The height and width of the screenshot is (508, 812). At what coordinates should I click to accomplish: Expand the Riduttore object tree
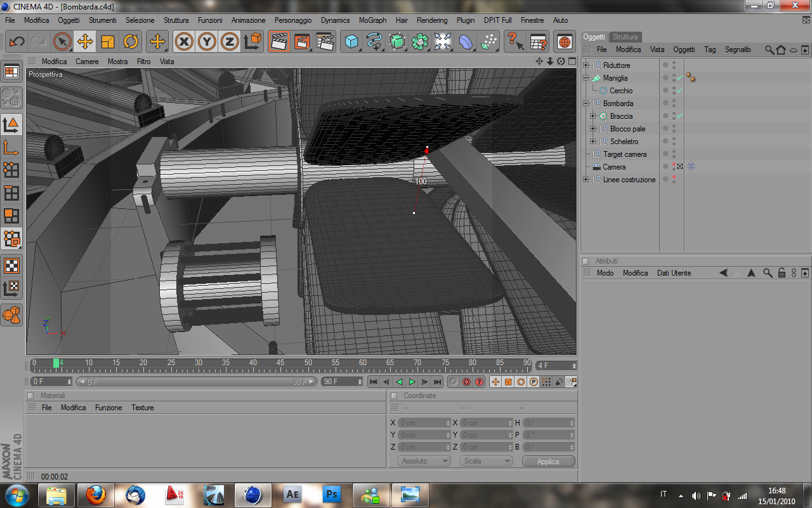pos(586,65)
